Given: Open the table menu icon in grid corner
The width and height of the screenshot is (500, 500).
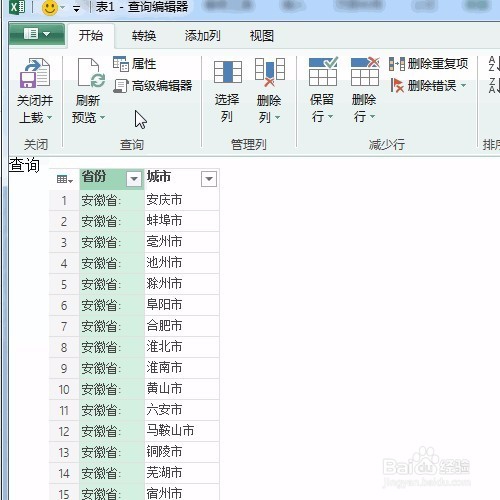Looking at the screenshot, I should pos(64,180).
